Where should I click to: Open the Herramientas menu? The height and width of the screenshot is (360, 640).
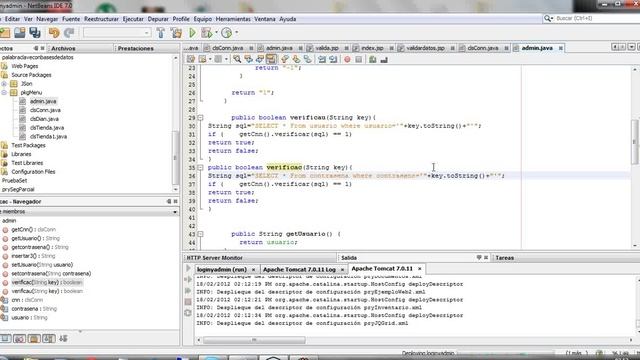(x=233, y=19)
